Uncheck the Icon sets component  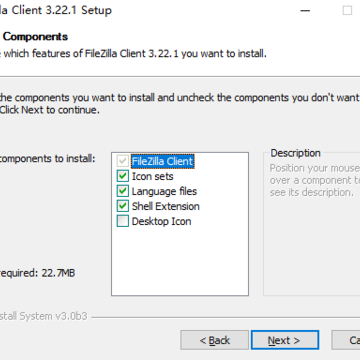(123, 176)
